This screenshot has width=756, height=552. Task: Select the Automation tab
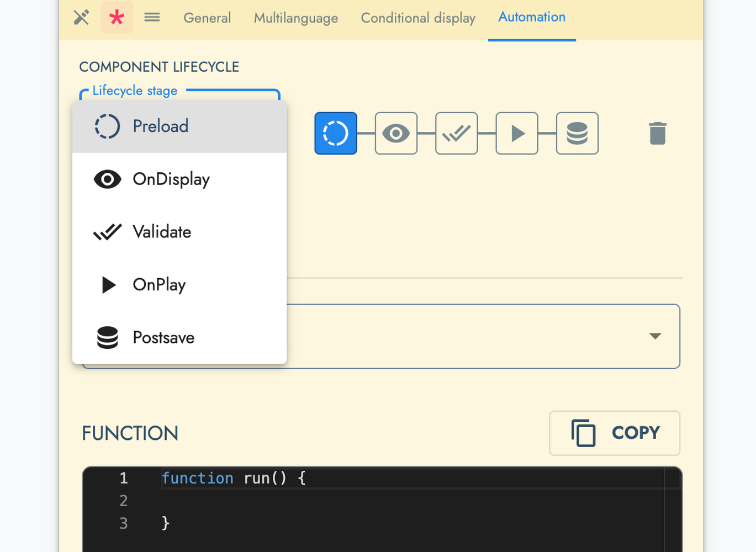coord(531,18)
